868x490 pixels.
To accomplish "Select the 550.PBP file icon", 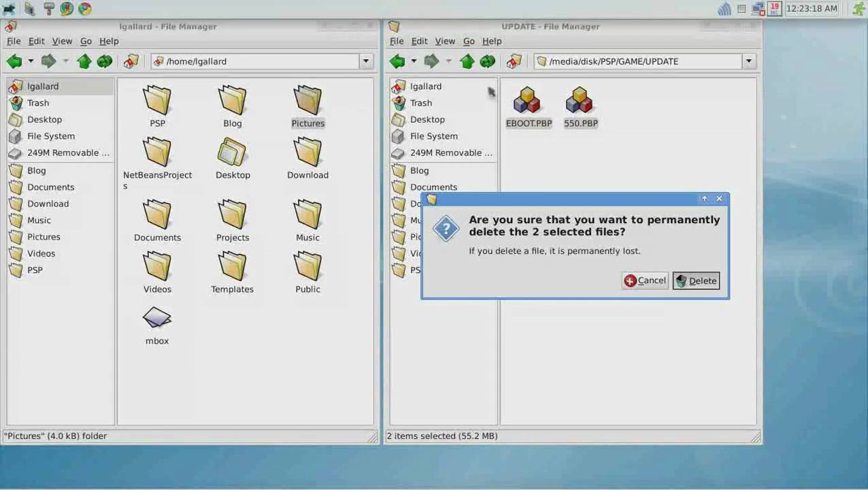I will click(x=580, y=101).
